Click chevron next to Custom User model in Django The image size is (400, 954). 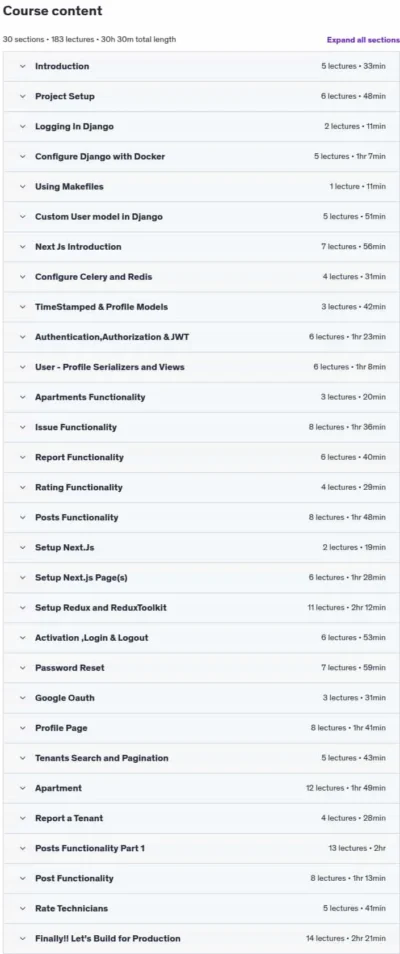[x=23, y=217]
